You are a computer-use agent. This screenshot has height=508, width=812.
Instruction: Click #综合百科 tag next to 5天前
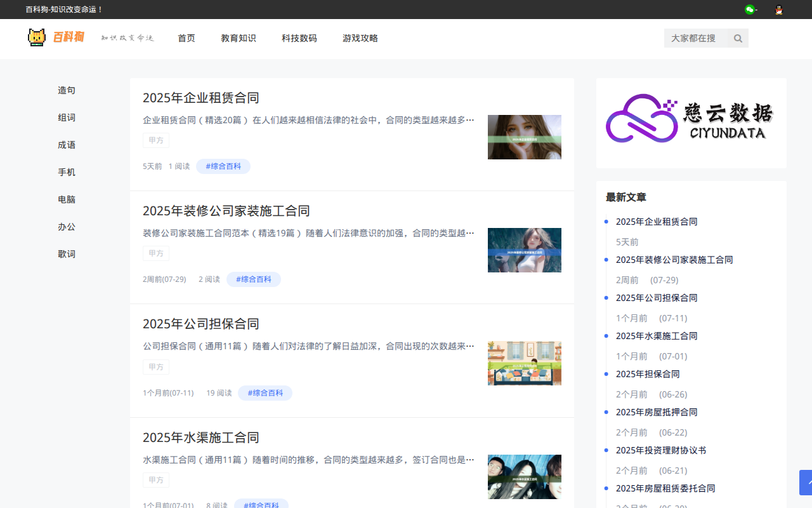click(223, 166)
